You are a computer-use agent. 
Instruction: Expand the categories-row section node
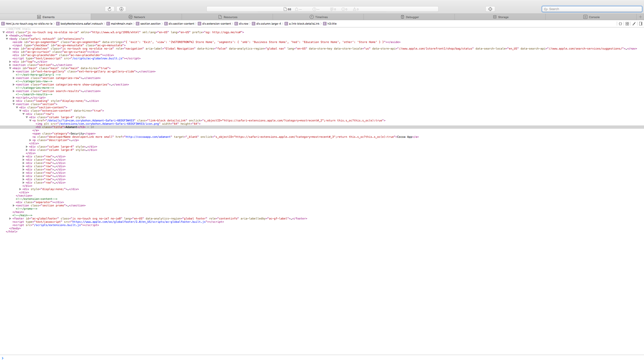click(x=14, y=78)
